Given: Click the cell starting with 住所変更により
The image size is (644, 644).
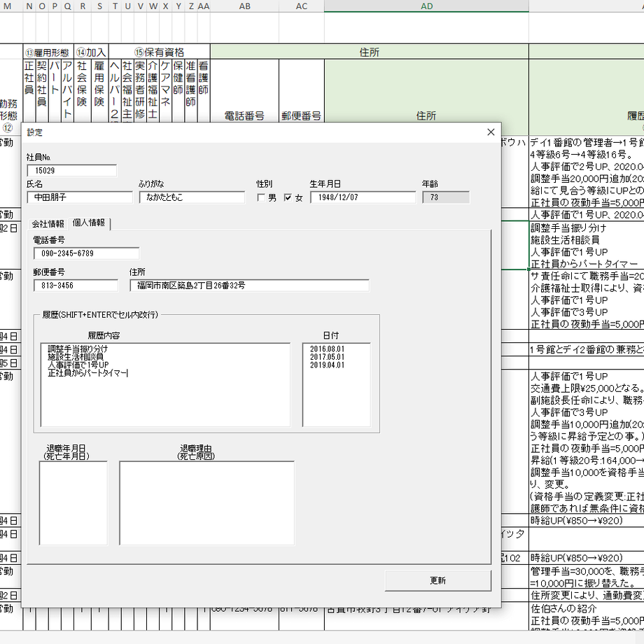Looking at the screenshot, I should coord(587,595).
